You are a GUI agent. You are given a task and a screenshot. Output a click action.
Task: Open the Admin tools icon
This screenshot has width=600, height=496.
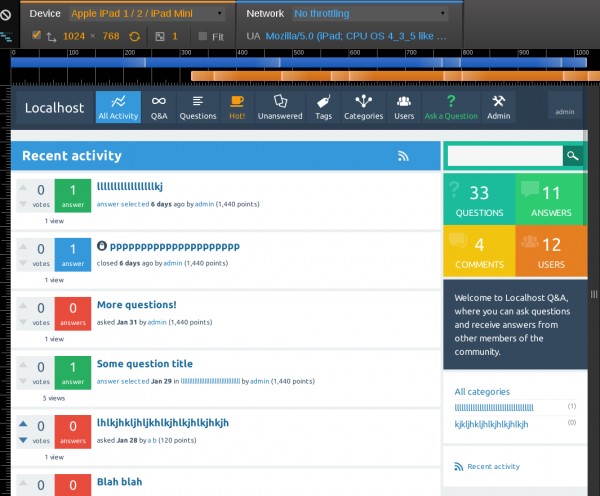(x=498, y=102)
